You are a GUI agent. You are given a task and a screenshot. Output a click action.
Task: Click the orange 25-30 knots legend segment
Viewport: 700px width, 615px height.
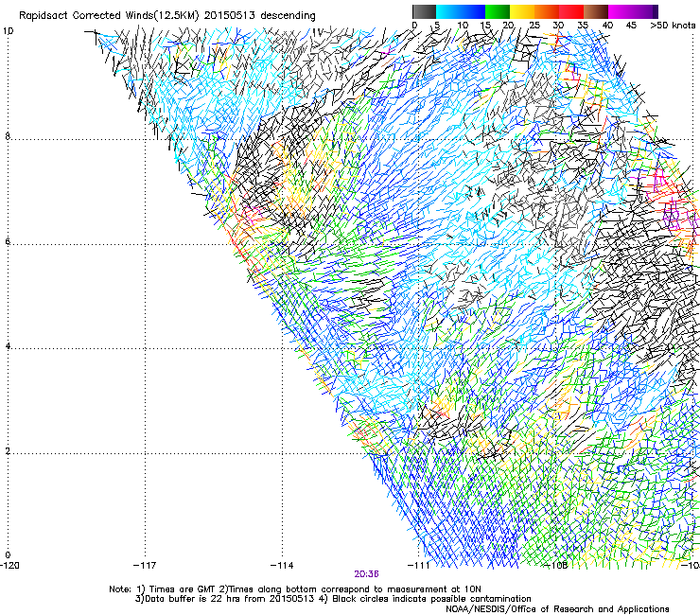(x=547, y=11)
